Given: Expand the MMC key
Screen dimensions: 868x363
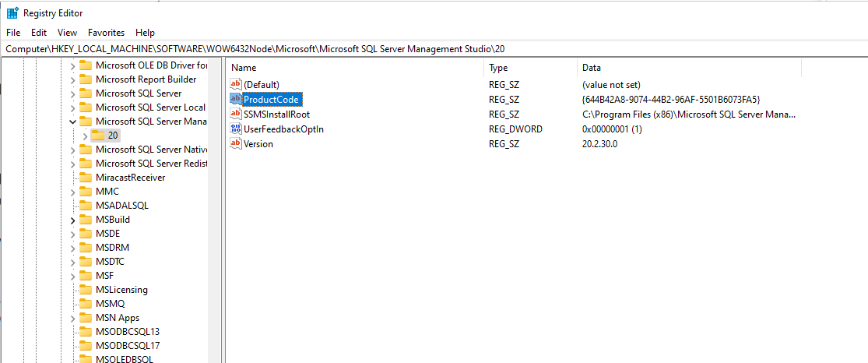Looking at the screenshot, I should tap(72, 192).
